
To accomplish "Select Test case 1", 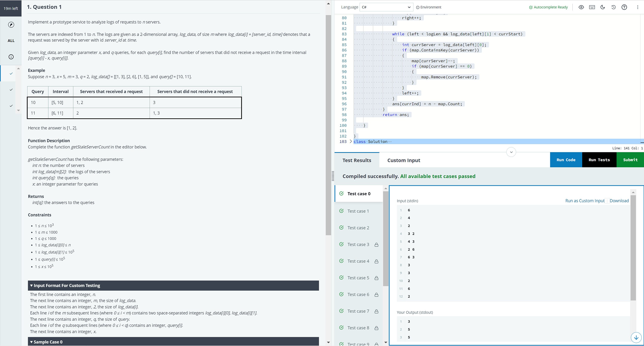I will (359, 211).
